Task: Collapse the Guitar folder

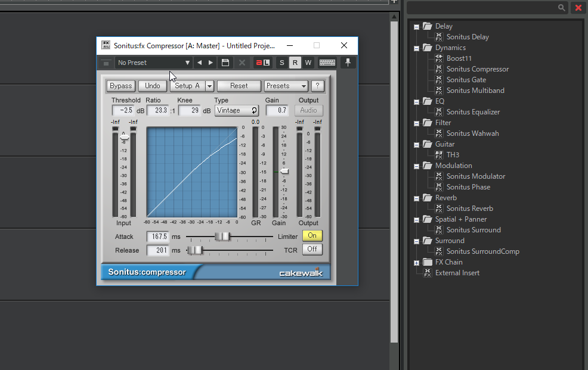Action: (x=416, y=145)
